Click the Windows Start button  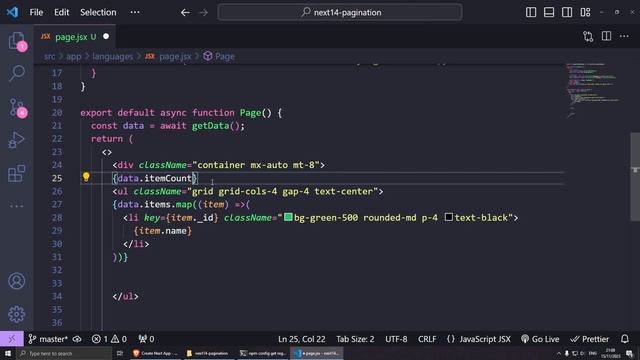coord(8,353)
